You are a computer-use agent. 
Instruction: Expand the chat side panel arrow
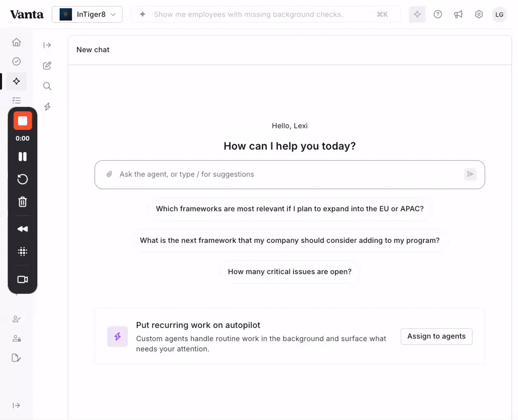coord(47,45)
